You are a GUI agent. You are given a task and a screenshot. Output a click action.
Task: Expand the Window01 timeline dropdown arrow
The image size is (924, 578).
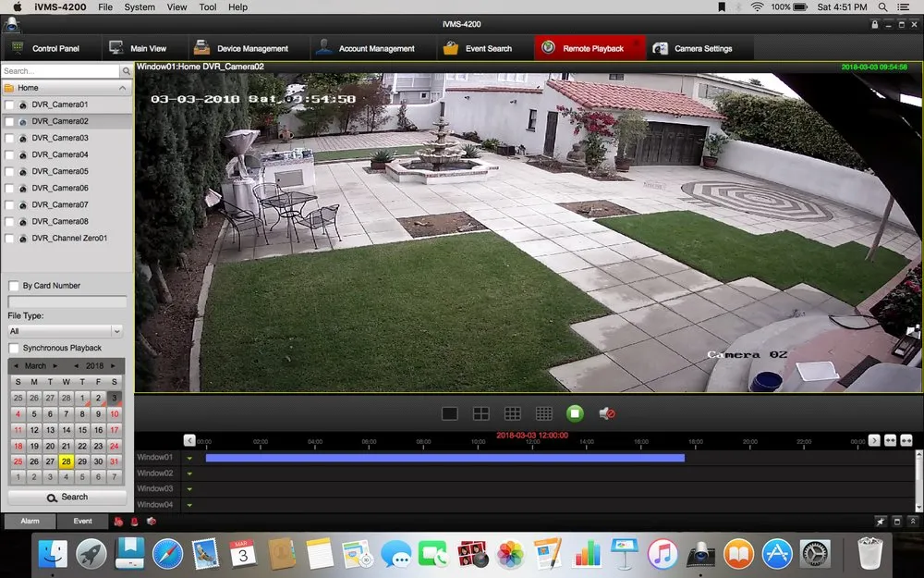pyautogui.click(x=189, y=458)
